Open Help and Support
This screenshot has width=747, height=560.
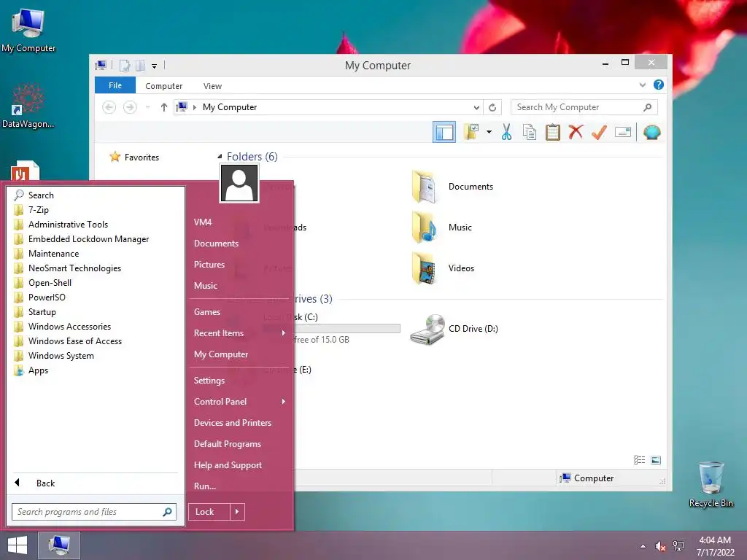coord(228,465)
